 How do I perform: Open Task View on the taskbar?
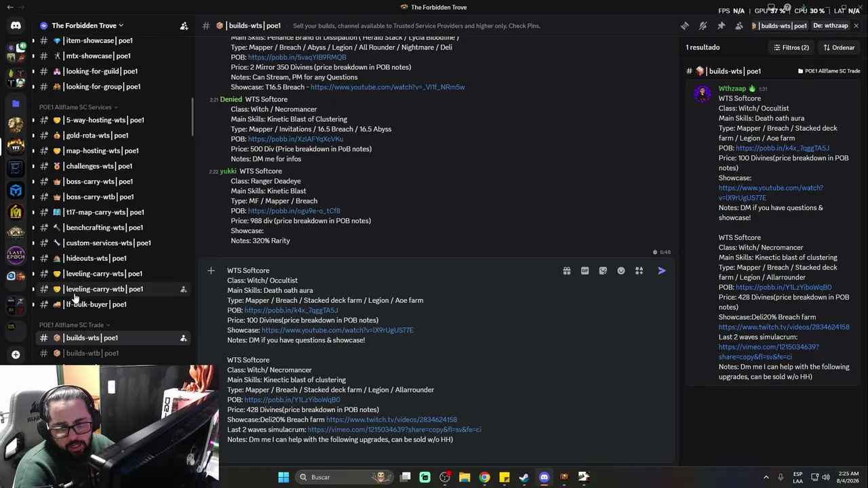coord(406,477)
